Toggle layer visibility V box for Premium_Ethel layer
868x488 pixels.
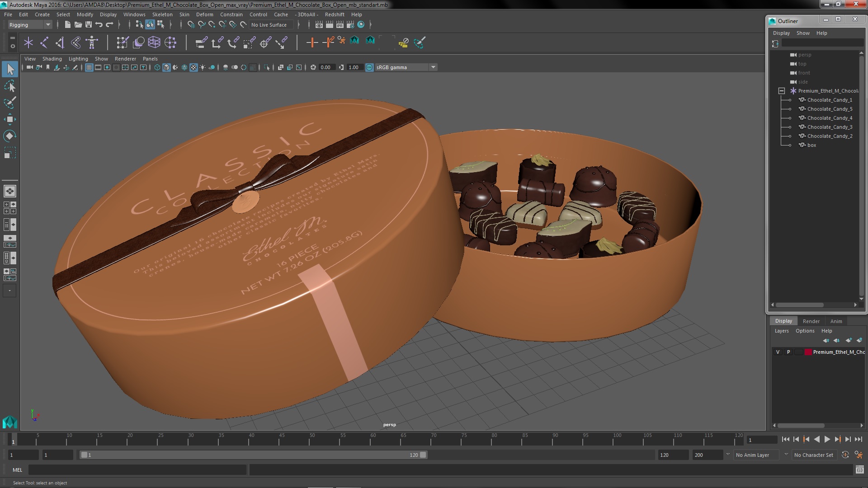point(778,352)
